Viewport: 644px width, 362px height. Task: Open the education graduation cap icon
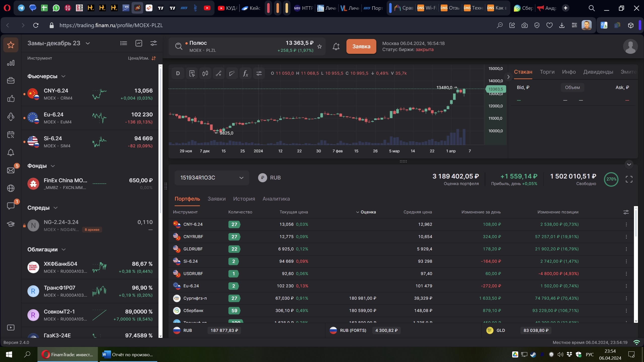(x=11, y=224)
